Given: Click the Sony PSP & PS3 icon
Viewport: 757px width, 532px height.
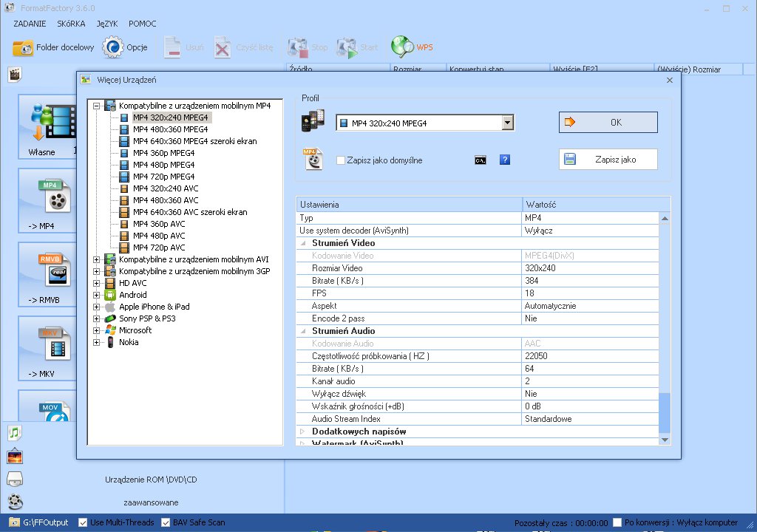Looking at the screenshot, I should [110, 318].
